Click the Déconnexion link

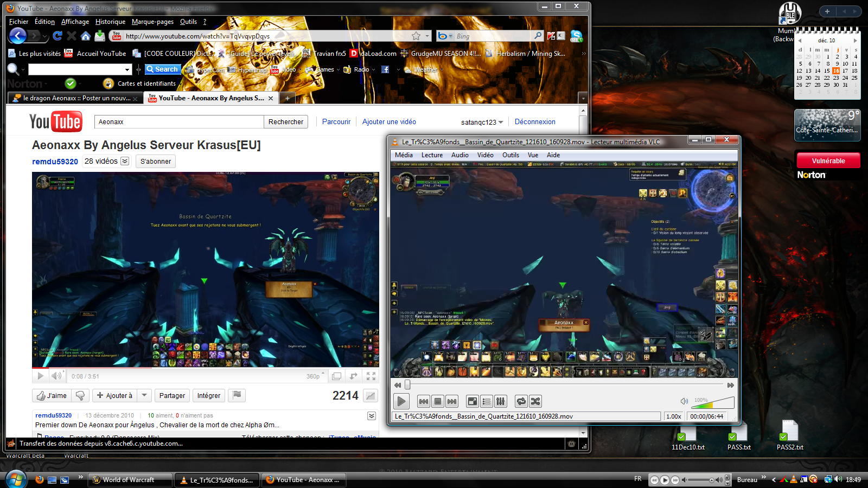535,122
